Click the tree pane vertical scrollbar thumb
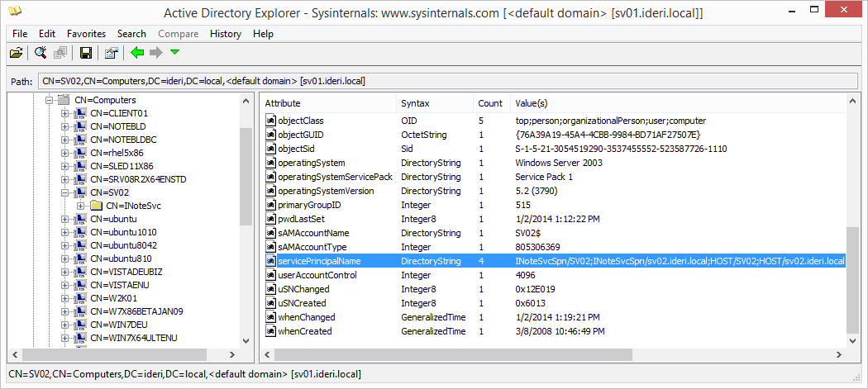The image size is (868, 389). coord(246,176)
